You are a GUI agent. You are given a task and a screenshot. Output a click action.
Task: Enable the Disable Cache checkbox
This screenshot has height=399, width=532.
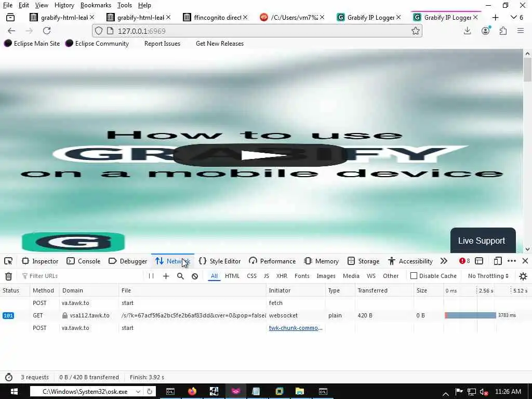click(x=414, y=276)
